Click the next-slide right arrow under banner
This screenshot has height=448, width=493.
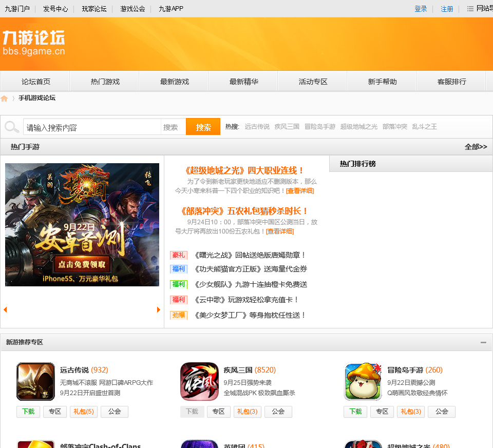[x=159, y=309]
